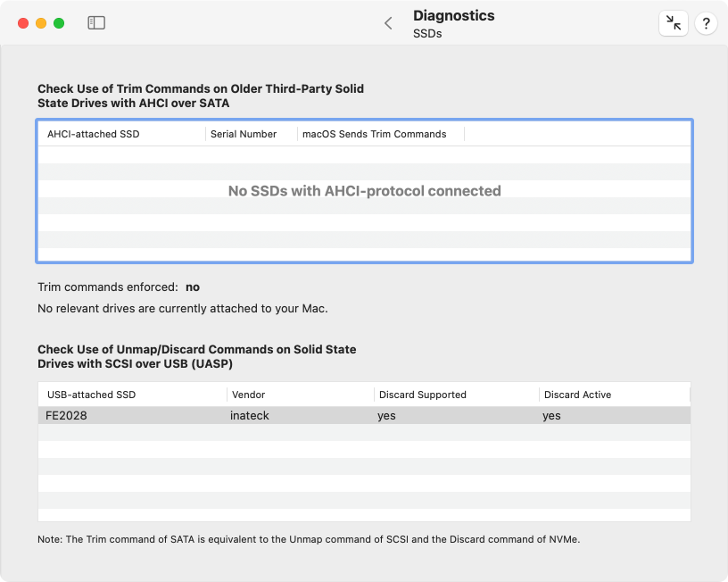This screenshot has height=582, width=728.
Task: Click 'No SSDs with AHCI-protocol connected' message
Action: [365, 191]
